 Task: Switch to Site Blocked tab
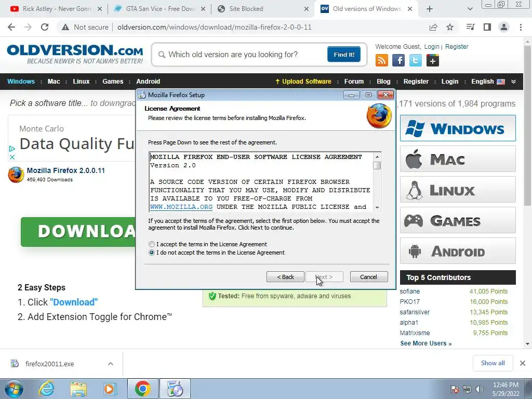pos(263,9)
